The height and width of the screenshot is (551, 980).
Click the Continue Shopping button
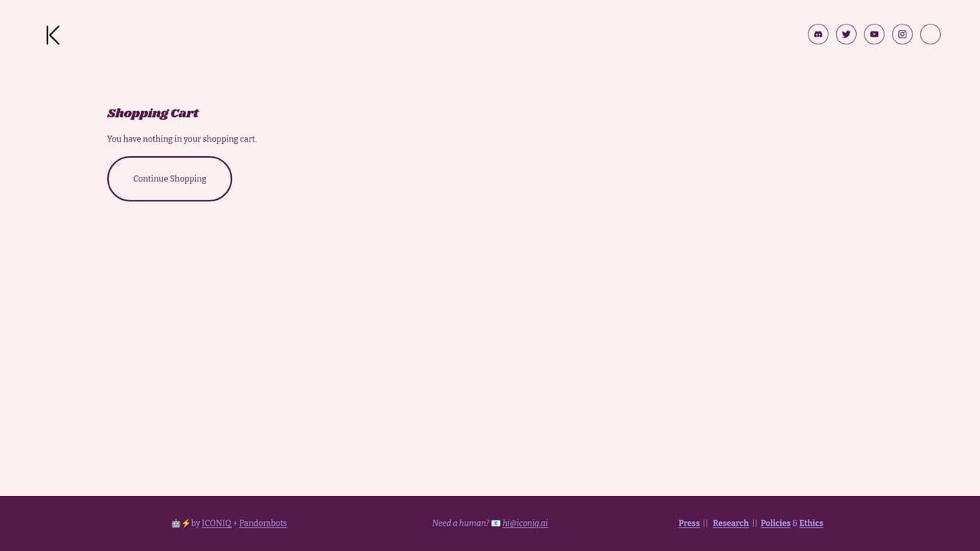click(169, 179)
